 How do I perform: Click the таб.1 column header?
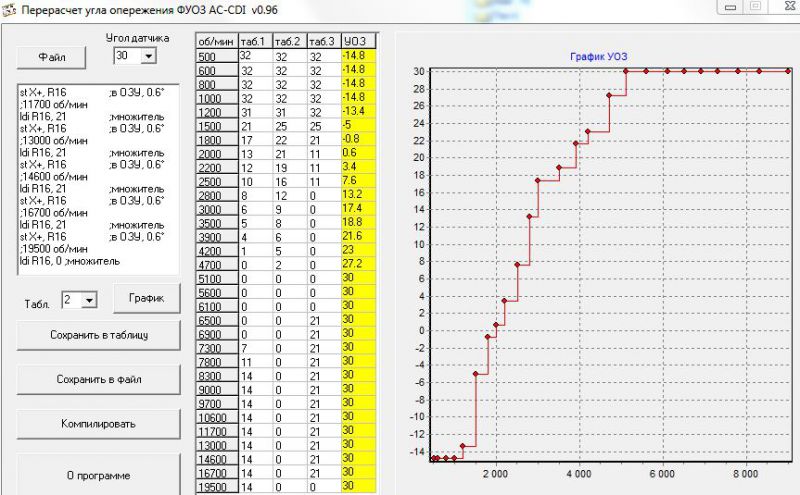[x=254, y=41]
